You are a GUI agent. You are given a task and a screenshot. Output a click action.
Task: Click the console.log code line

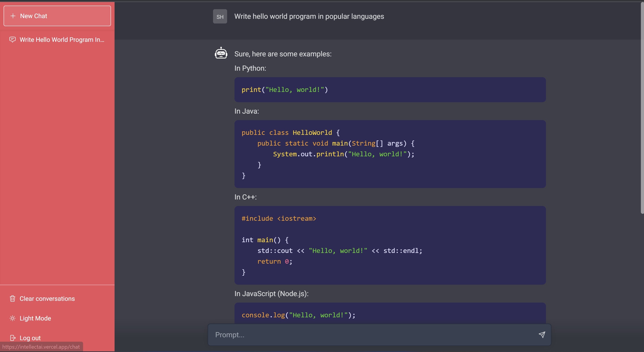click(x=298, y=315)
